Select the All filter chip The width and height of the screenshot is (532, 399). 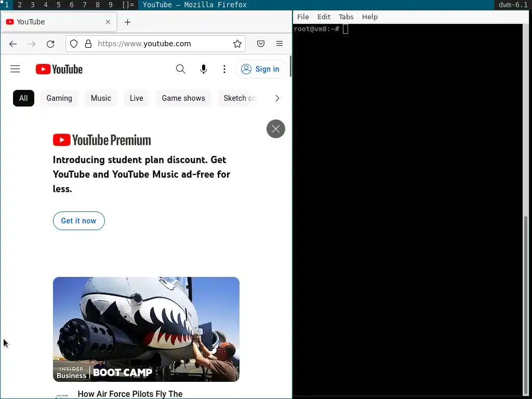pyautogui.click(x=23, y=98)
